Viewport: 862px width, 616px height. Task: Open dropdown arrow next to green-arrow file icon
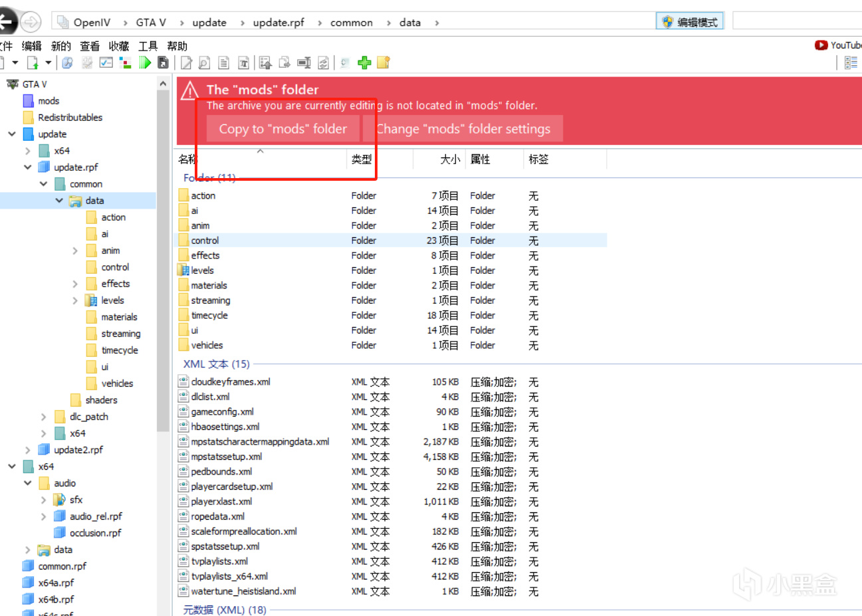click(48, 62)
